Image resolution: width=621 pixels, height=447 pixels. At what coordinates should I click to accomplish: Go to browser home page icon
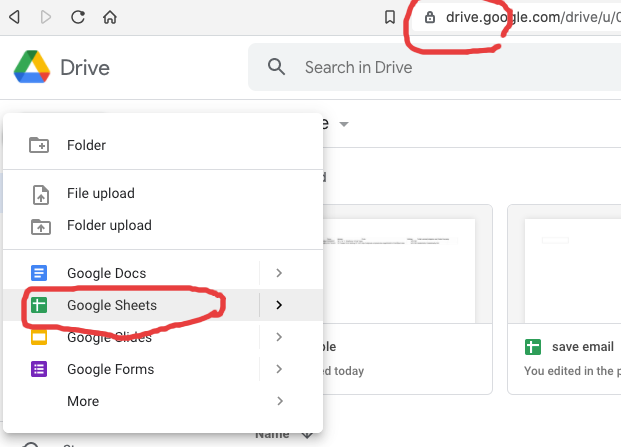click(x=110, y=17)
